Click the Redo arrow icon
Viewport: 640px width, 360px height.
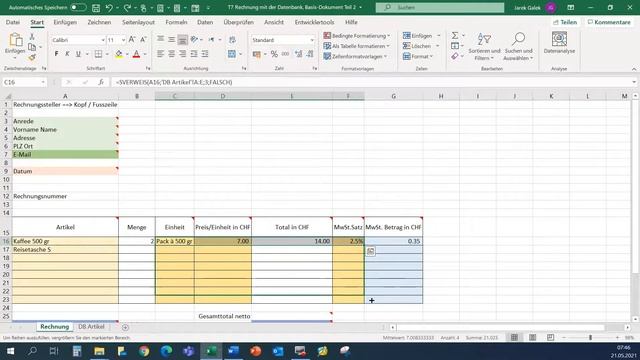[x=127, y=7]
